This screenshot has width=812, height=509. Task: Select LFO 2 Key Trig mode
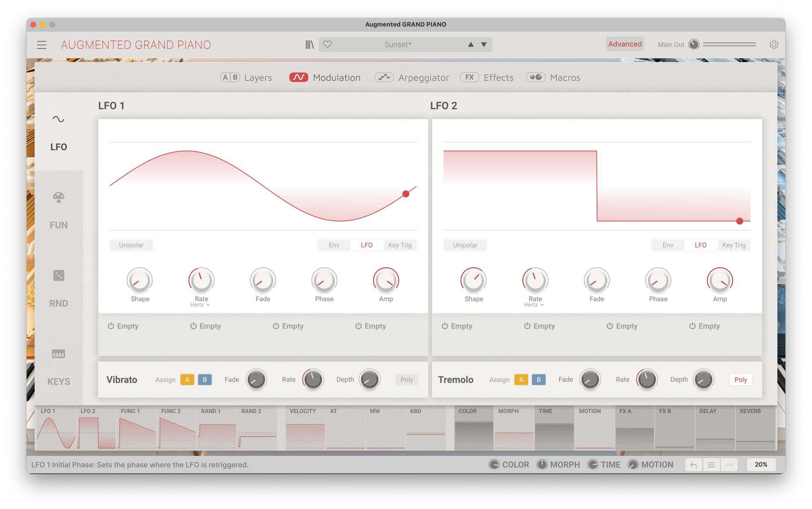pyautogui.click(x=734, y=245)
